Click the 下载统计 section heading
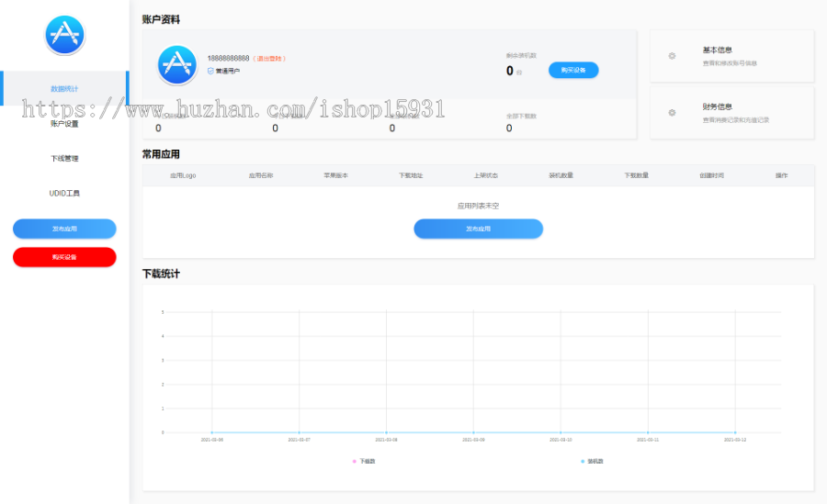Screen dimensions: 827x504 (161, 274)
